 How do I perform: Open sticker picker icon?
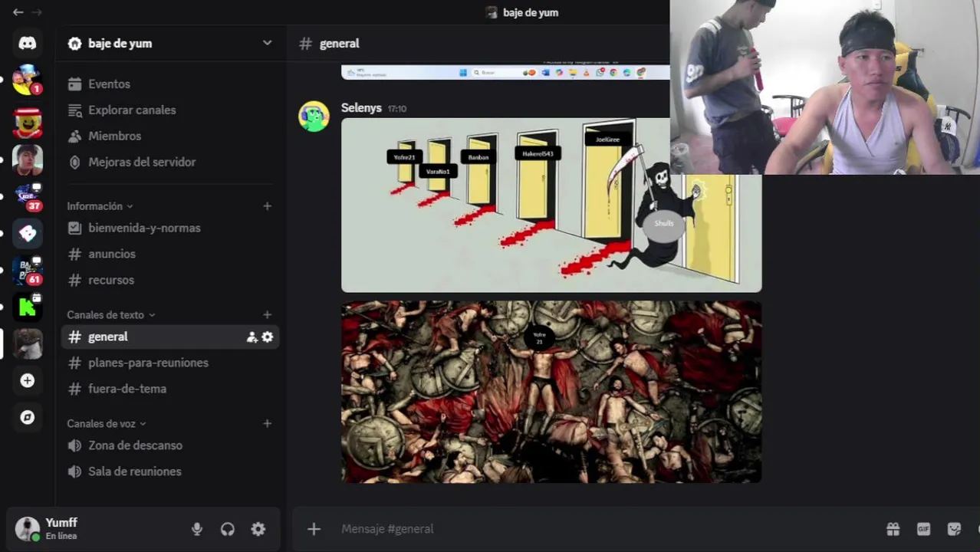(x=954, y=529)
